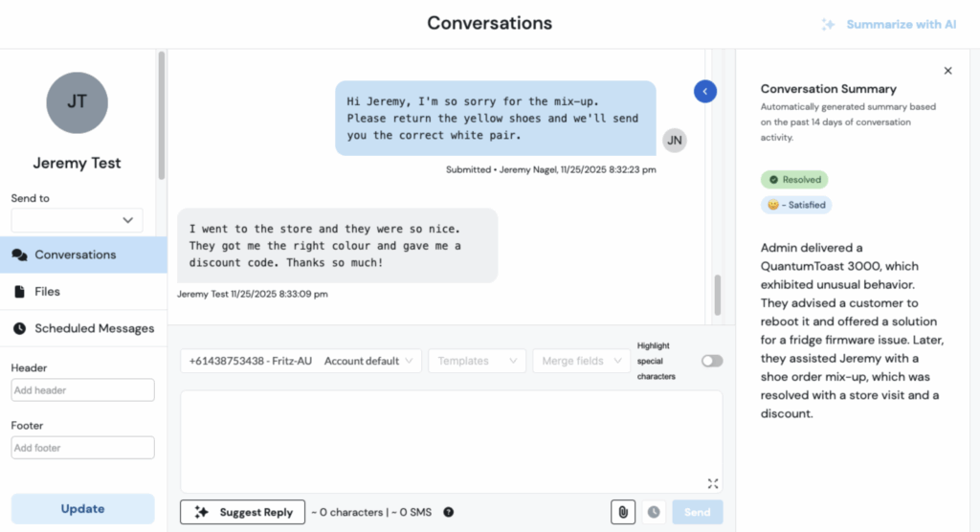980x532 pixels.
Task: Collapse summary panel with blue arrow button
Action: pos(705,91)
